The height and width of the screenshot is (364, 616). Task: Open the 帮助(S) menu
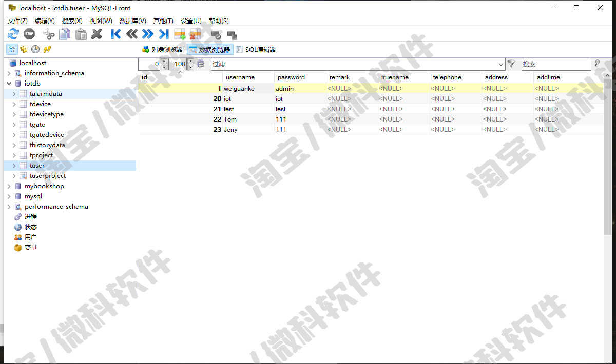coord(219,21)
